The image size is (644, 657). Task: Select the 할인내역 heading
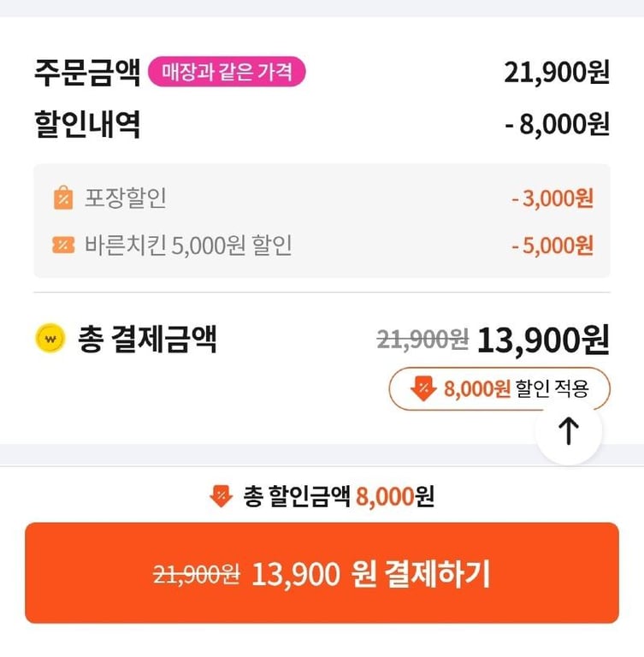[87, 124]
